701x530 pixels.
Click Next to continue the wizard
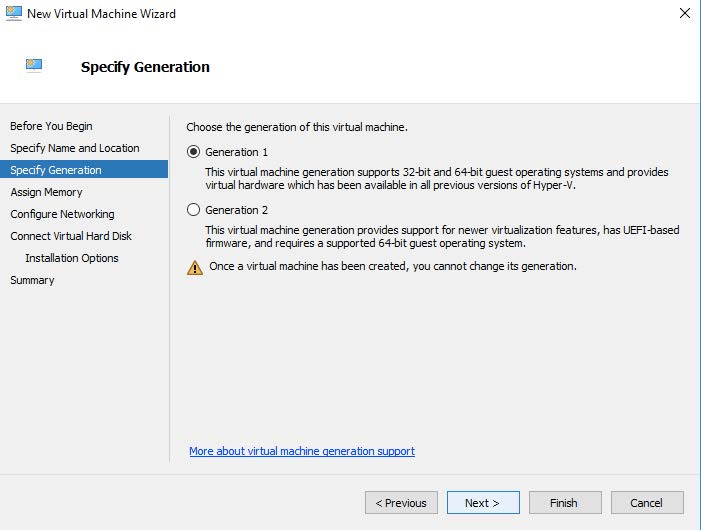point(482,503)
